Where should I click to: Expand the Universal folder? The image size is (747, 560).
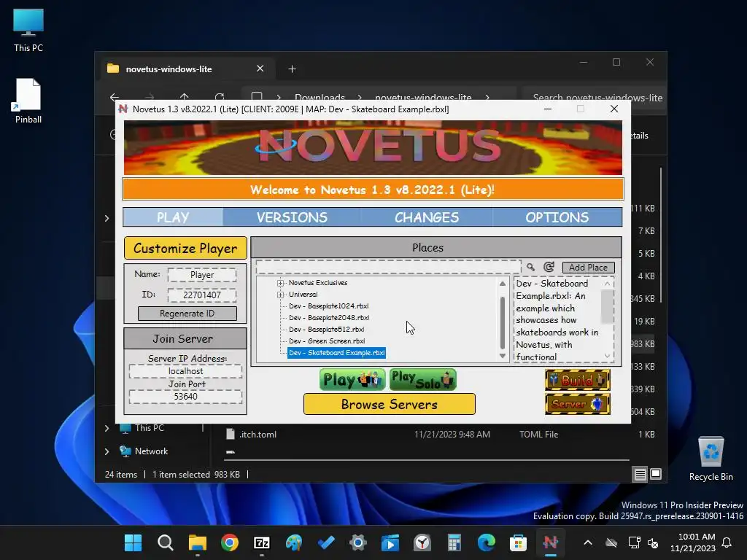point(280,295)
